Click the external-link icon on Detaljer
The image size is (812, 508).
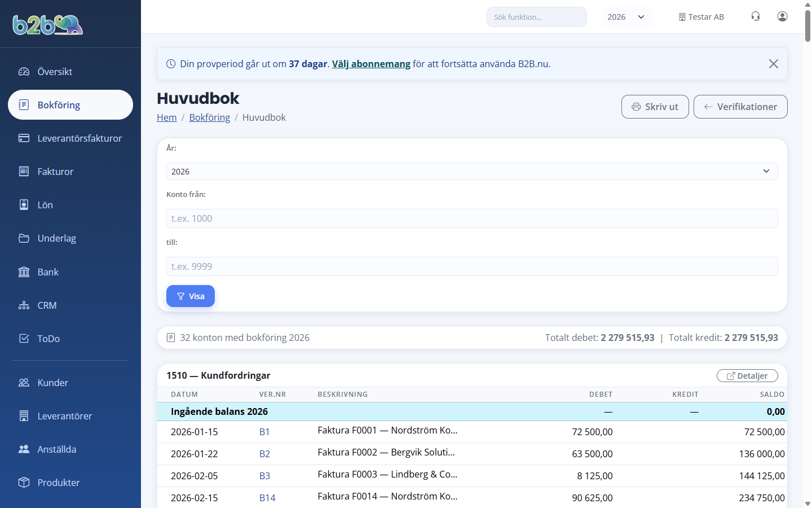click(731, 376)
